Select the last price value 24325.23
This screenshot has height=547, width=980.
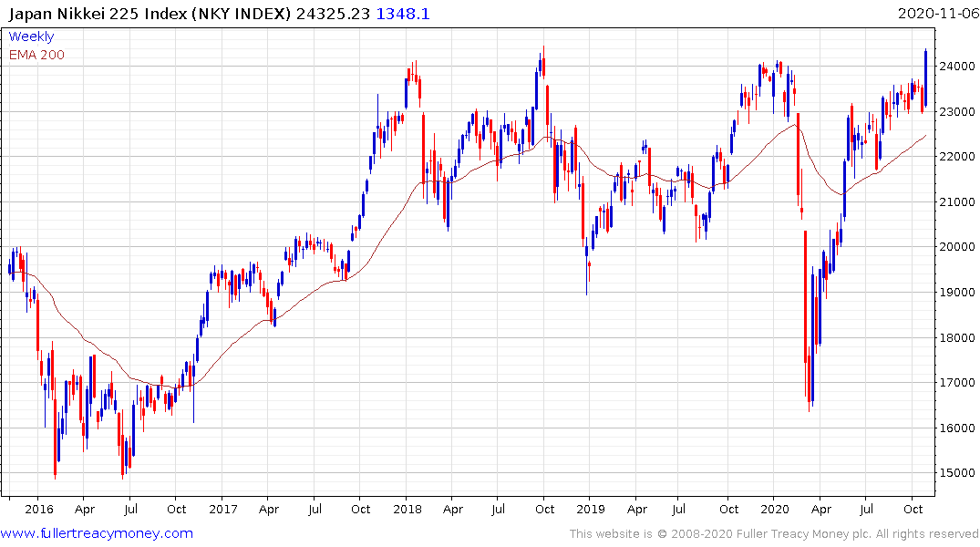pos(333,14)
